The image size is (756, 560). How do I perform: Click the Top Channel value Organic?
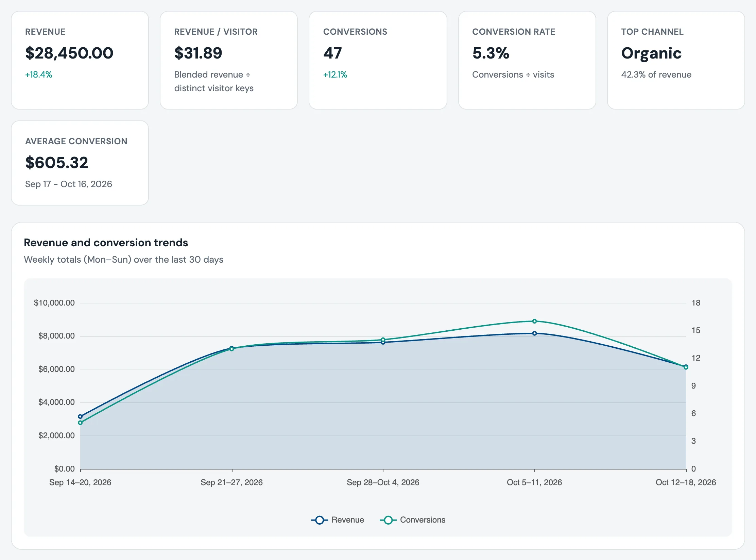[651, 53]
